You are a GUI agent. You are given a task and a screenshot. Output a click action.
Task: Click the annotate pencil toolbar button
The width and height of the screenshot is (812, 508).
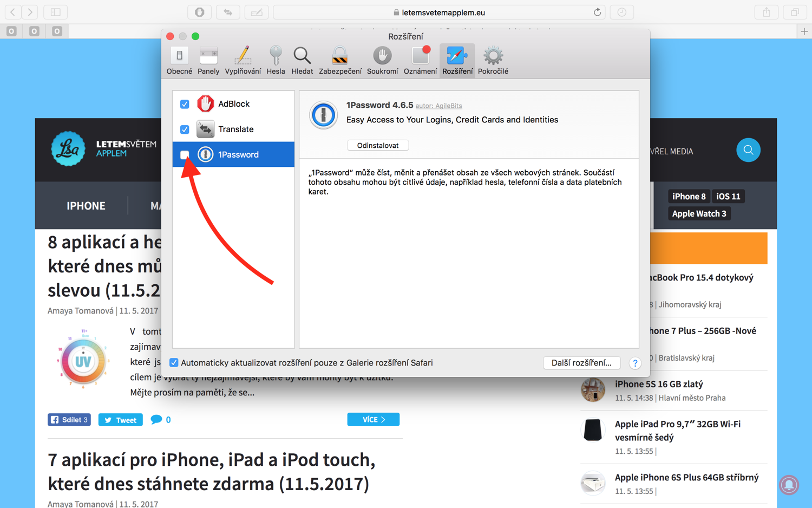click(x=257, y=12)
